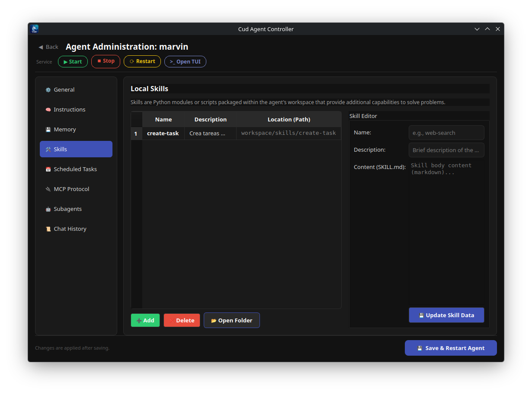The height and width of the screenshot is (395, 532).
Task: Restart the agent service
Action: point(142,61)
